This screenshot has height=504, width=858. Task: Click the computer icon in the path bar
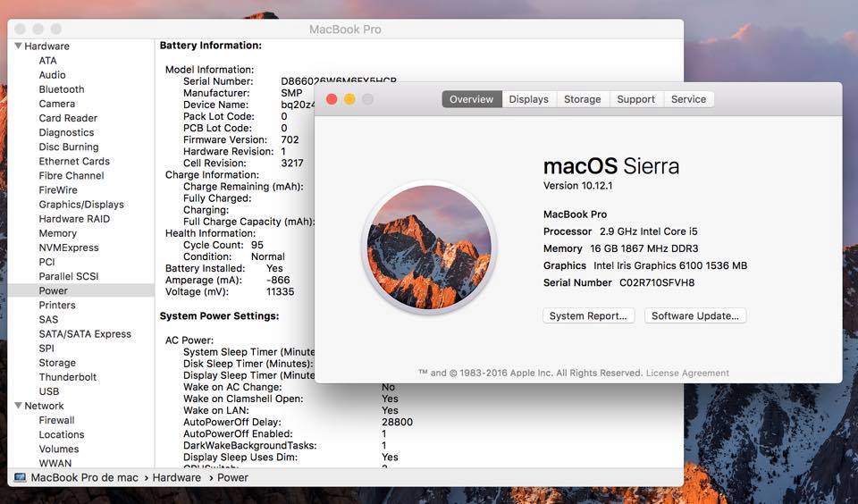click(20, 478)
